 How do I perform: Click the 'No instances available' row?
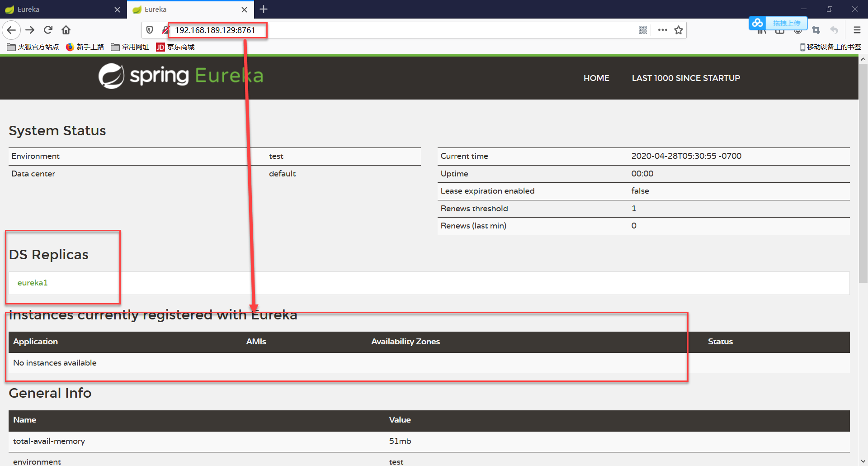click(x=429, y=363)
